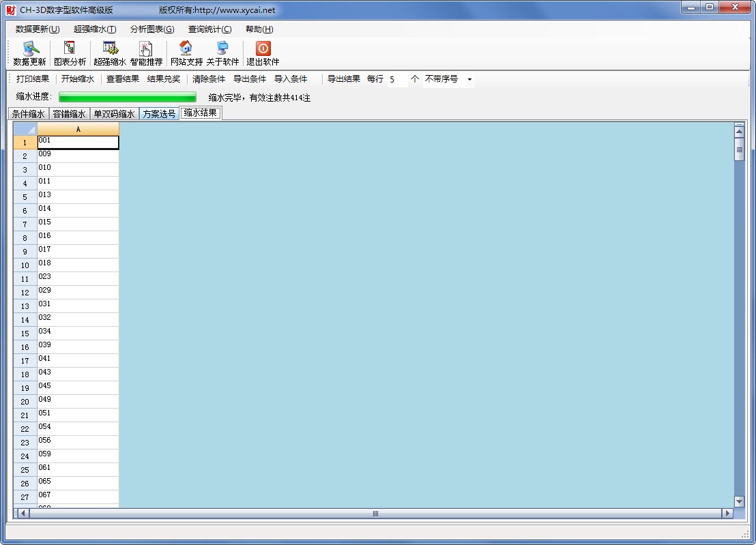Click the 导出结果 button
Image resolution: width=756 pixels, height=545 pixels.
tap(343, 79)
